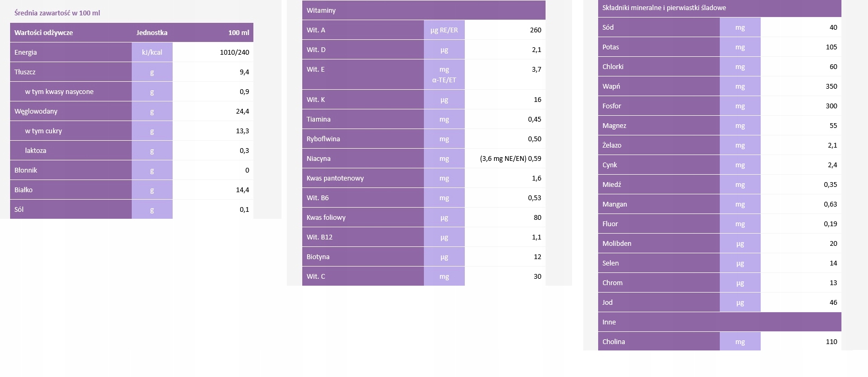Click the energy value 1010/240

pyautogui.click(x=234, y=52)
